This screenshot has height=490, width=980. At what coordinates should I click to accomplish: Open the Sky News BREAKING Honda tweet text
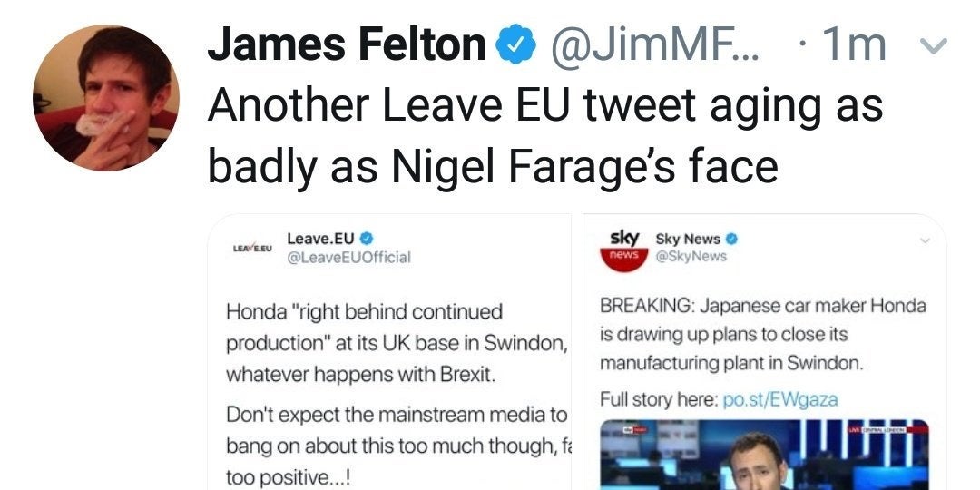(763, 335)
